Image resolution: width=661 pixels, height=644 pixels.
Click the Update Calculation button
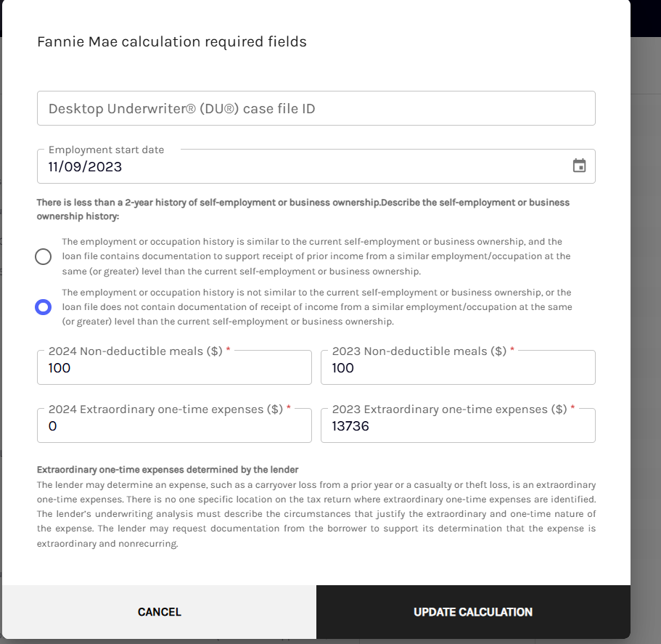pos(473,612)
